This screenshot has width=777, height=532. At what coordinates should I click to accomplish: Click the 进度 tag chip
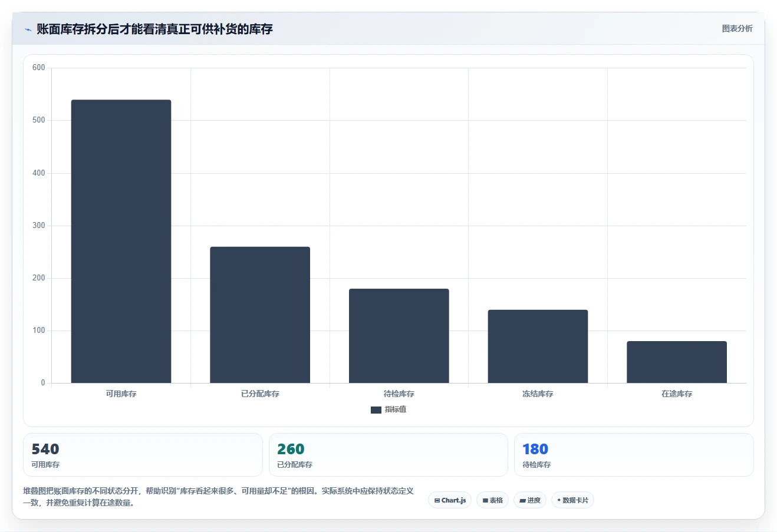pyautogui.click(x=530, y=500)
